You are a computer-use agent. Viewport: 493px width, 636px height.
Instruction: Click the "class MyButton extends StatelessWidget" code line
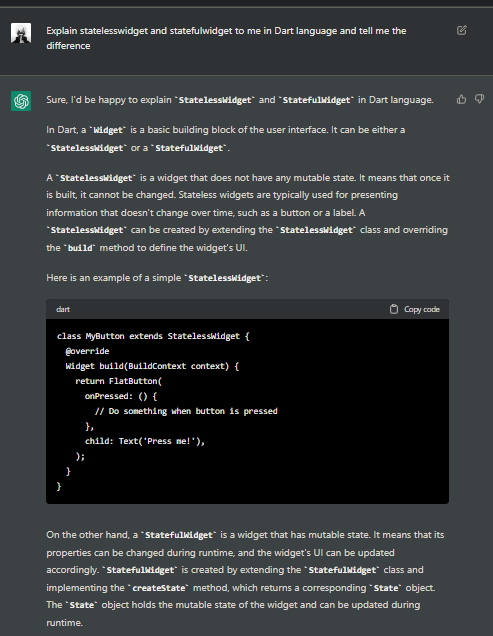click(x=153, y=336)
